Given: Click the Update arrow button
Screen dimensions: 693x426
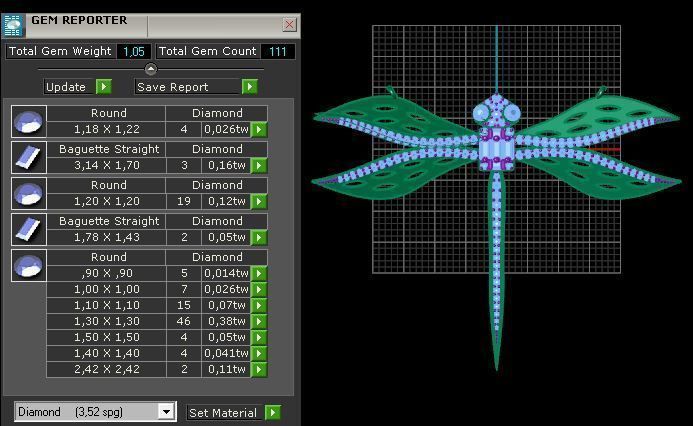Looking at the screenshot, I should point(104,87).
